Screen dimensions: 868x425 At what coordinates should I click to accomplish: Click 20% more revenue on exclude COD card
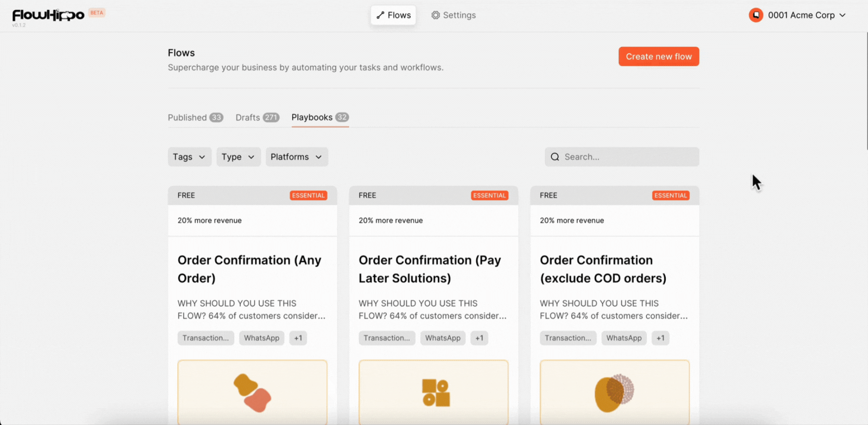point(572,221)
